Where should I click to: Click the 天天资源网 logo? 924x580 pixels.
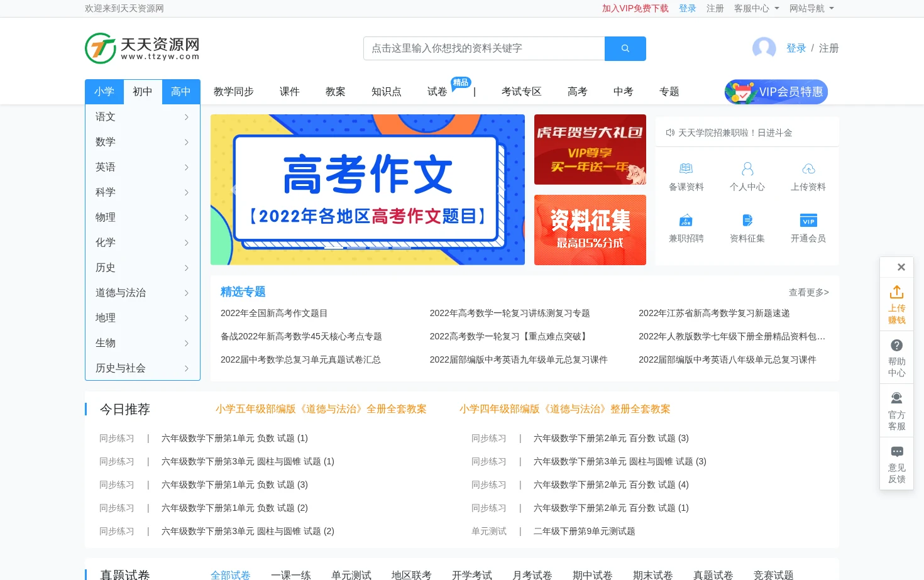(143, 48)
